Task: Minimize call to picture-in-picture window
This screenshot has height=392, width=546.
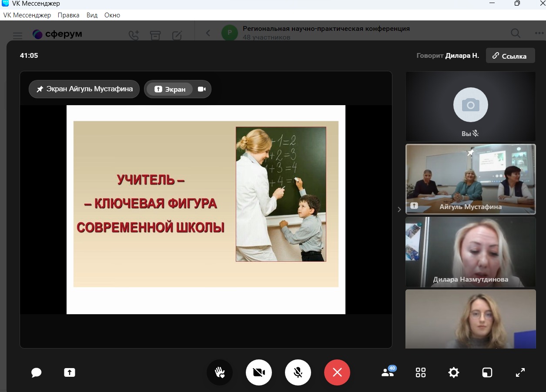Action: (487, 372)
